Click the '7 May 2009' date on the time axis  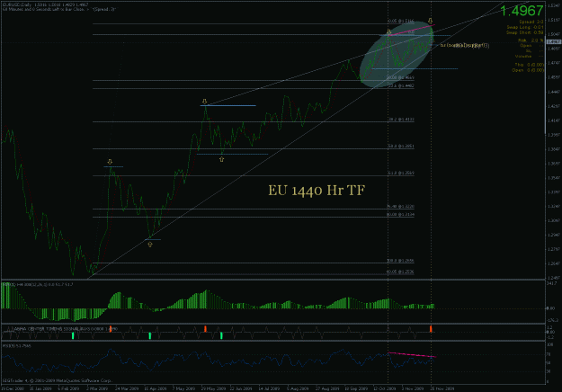[183, 388]
